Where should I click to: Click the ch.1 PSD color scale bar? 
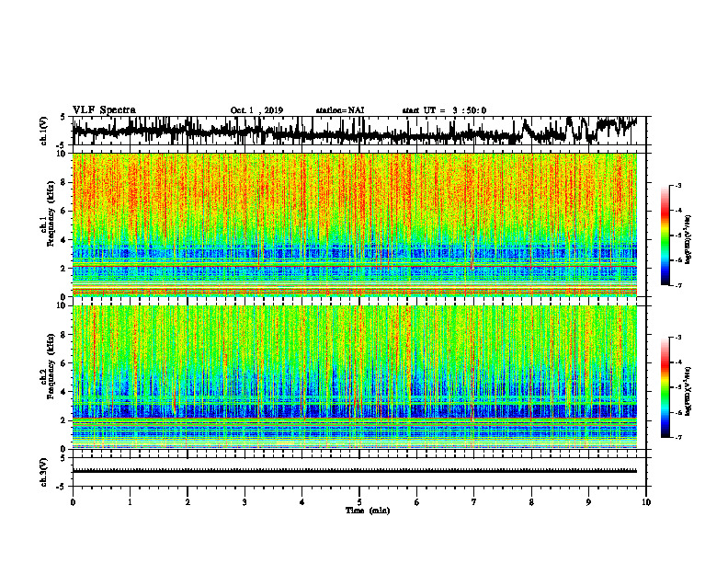pos(665,236)
